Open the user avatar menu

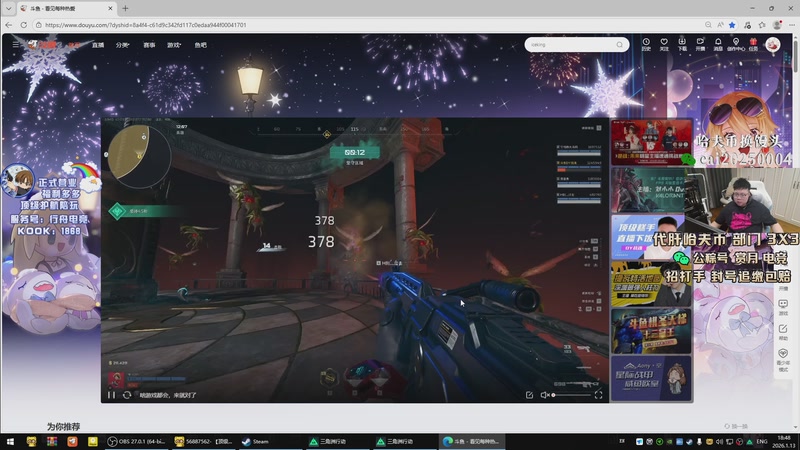(x=773, y=45)
